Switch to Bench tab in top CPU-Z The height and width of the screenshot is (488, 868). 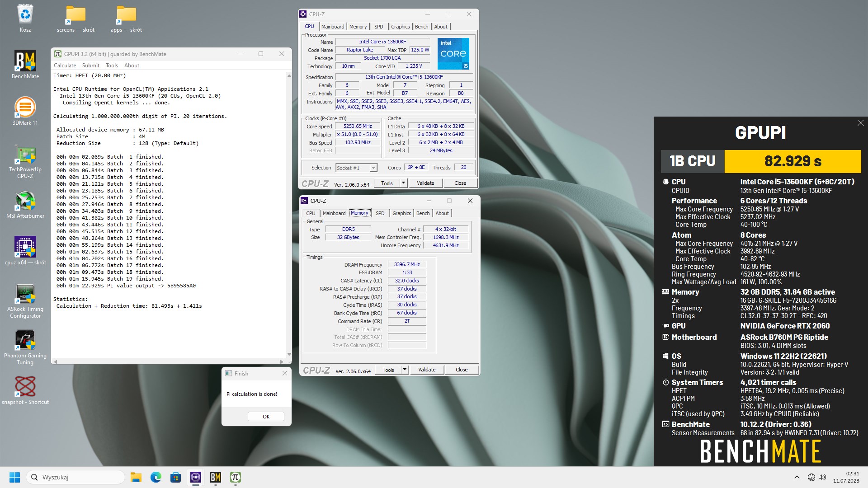422,27
